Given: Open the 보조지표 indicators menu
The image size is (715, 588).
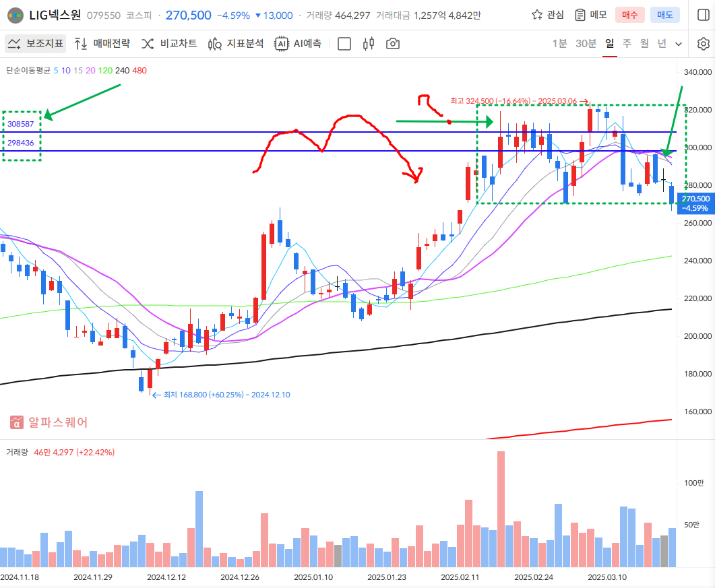Looking at the screenshot, I should pos(36,44).
